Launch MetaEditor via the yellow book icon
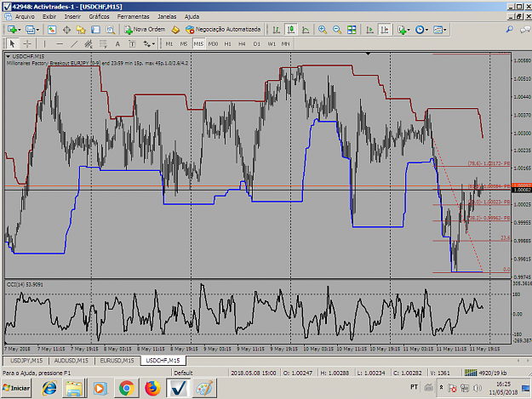The image size is (532, 399). (175, 30)
